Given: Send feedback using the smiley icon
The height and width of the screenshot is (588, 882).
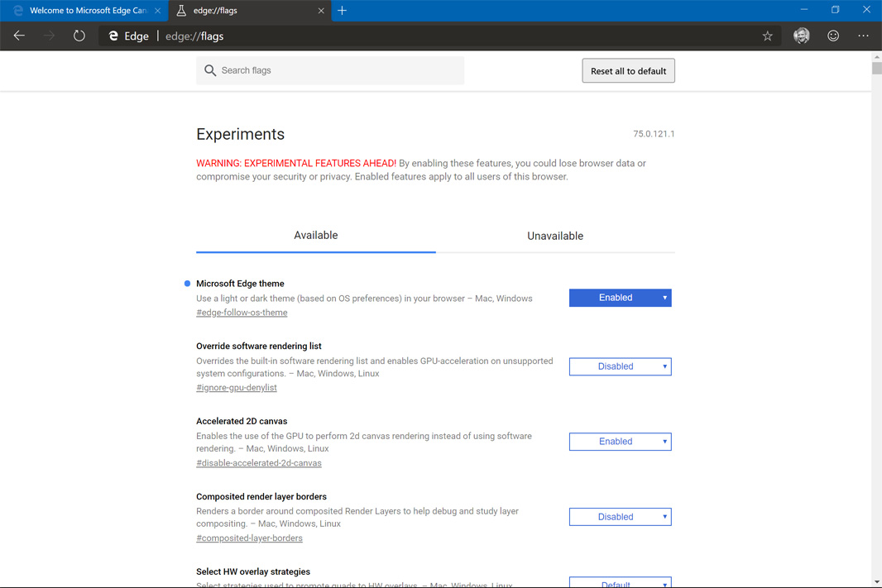Looking at the screenshot, I should 833,36.
